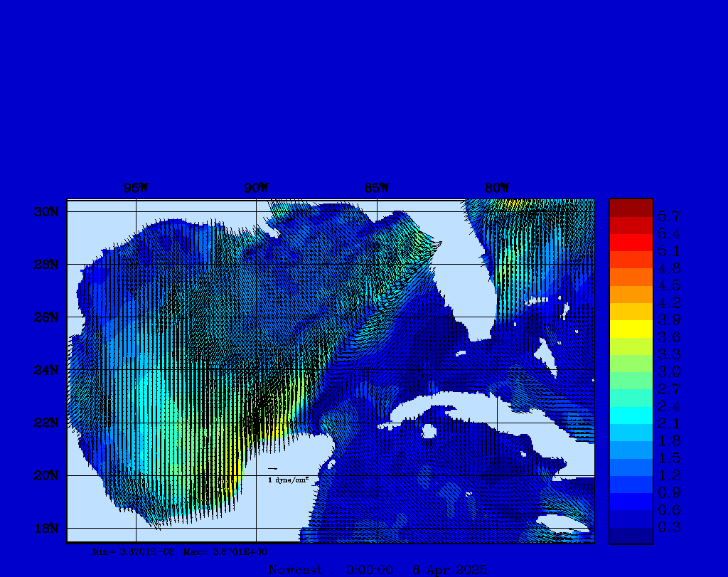728x577 pixels.
Task: Select the 3.6 color scale value
Action: [x=669, y=337]
